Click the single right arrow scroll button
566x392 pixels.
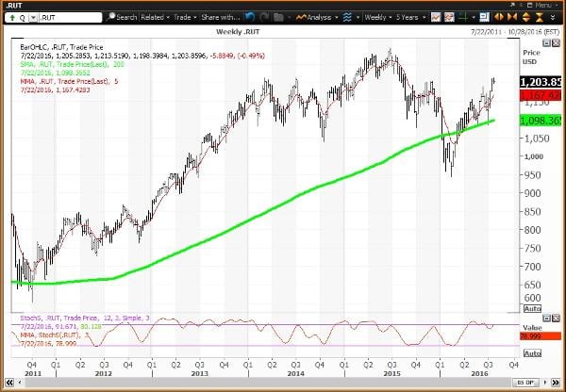(x=546, y=383)
